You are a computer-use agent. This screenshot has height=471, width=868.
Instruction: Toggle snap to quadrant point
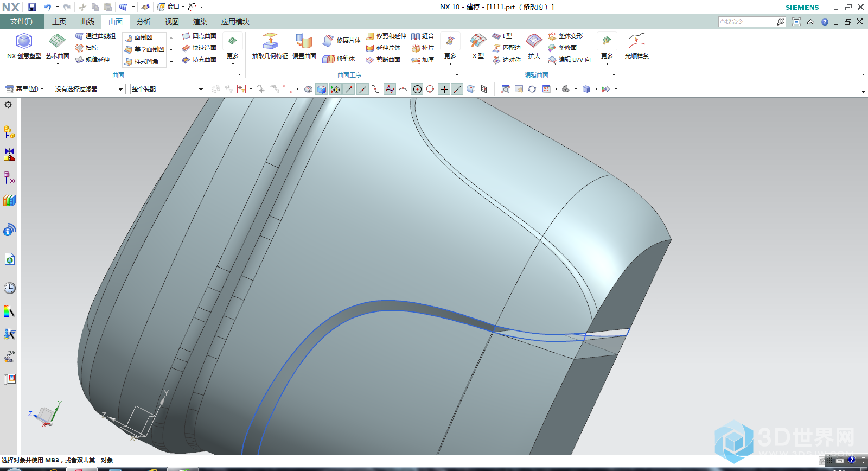(x=430, y=89)
